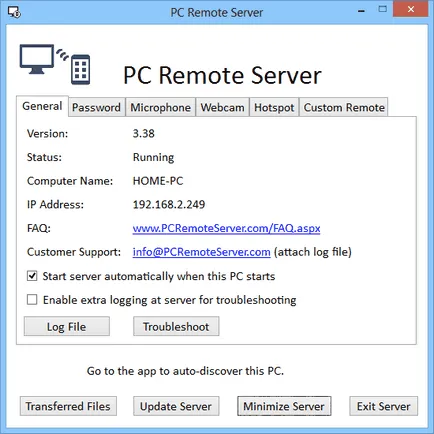Screen dimensions: 434x434
Task: Open the Microphone tab
Action: 160,107
